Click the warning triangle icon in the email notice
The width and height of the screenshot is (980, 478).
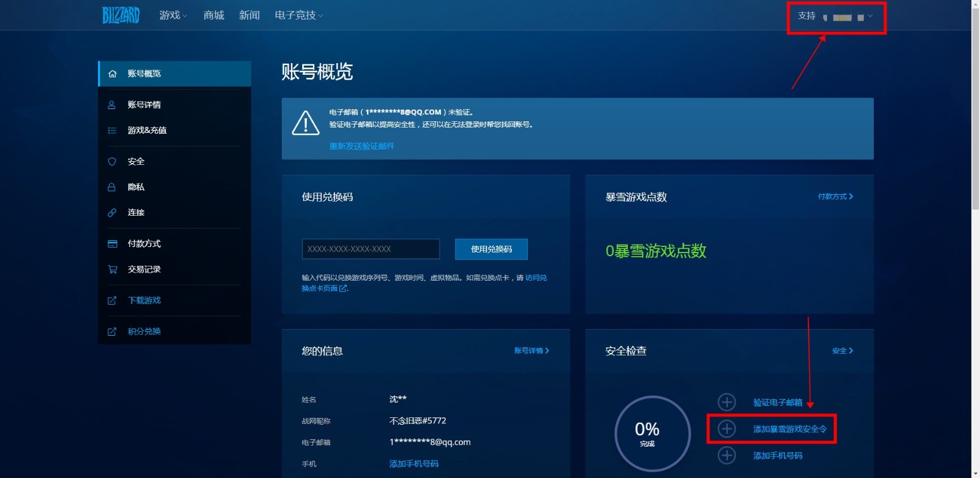coord(306,123)
